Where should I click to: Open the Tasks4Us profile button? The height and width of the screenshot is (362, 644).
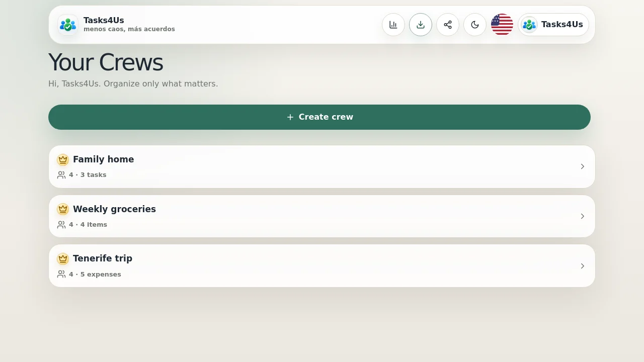(x=553, y=25)
